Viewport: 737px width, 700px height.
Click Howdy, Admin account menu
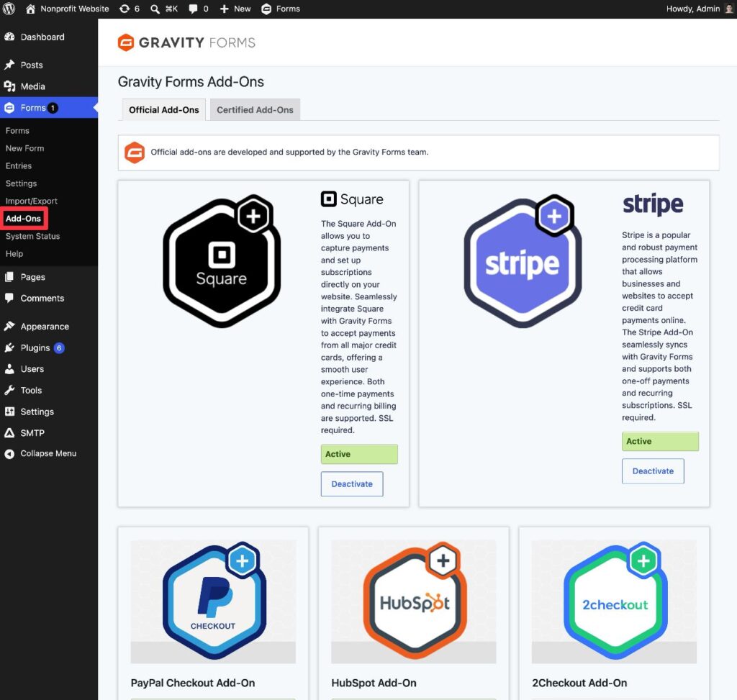tap(693, 9)
